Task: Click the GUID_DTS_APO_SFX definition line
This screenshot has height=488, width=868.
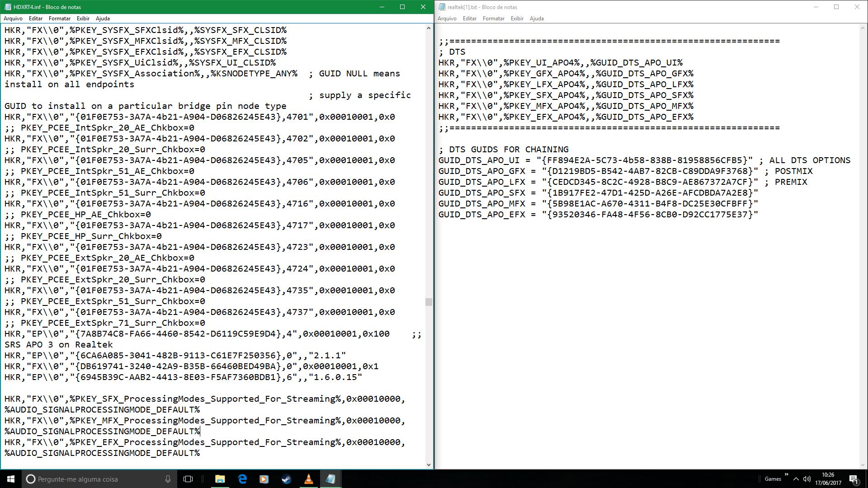Action: 598,193
